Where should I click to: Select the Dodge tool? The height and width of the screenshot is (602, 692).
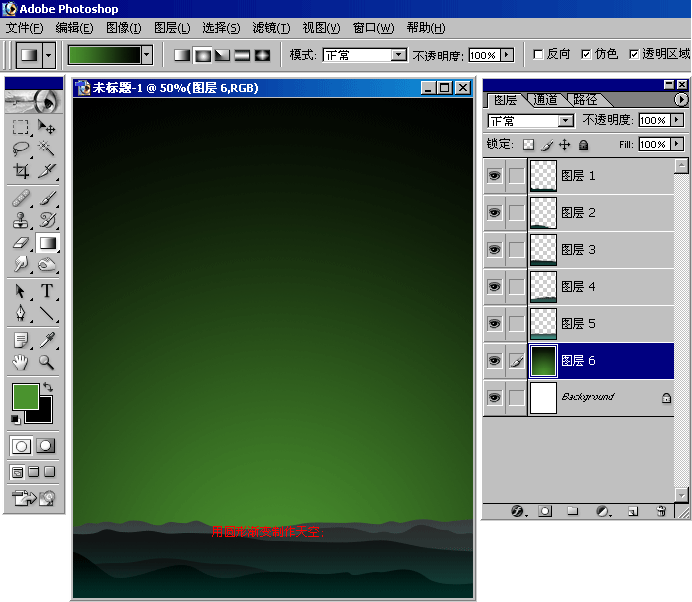point(46,264)
